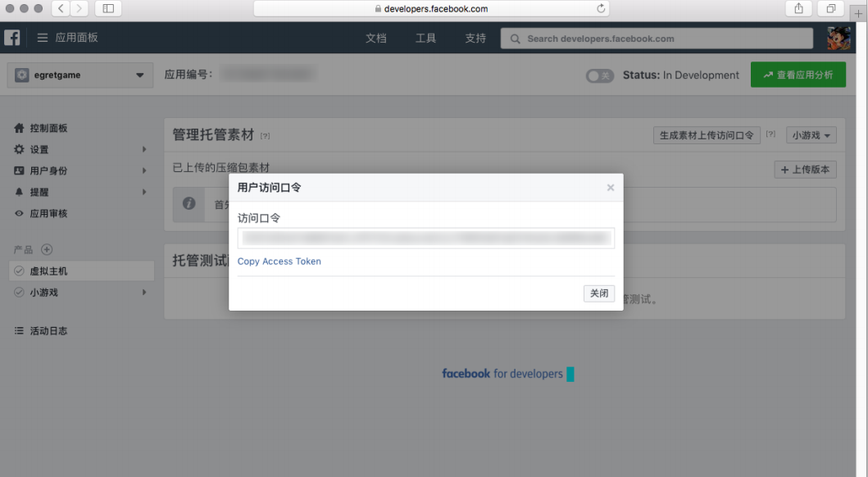This screenshot has height=477, width=868.
Task: Select the 控制面板 home icon in sidebar
Action: click(x=20, y=128)
